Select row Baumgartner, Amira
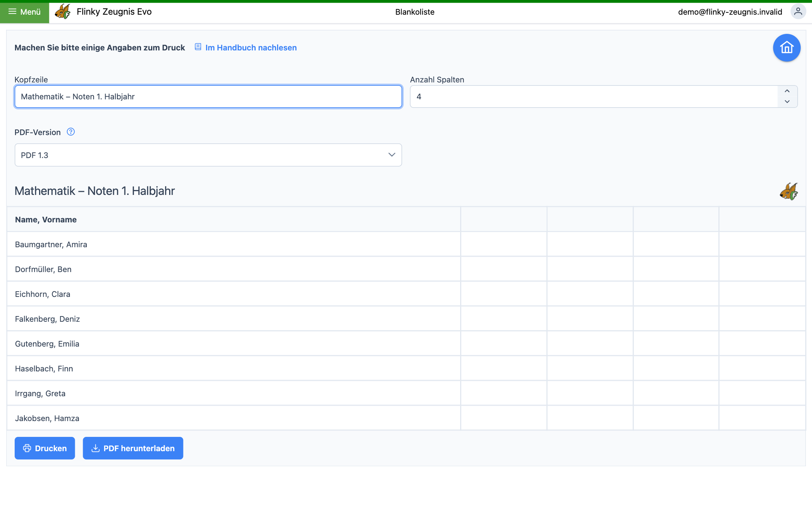812x508 pixels. 406,244
